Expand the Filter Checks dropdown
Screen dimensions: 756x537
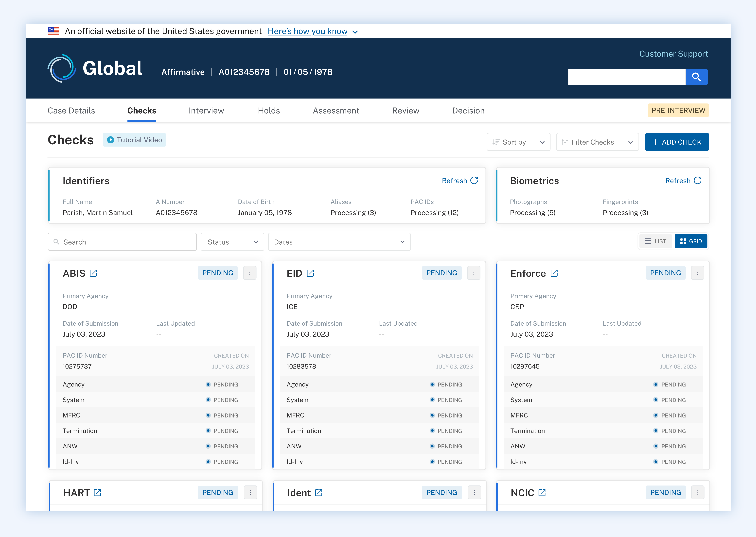tap(598, 142)
